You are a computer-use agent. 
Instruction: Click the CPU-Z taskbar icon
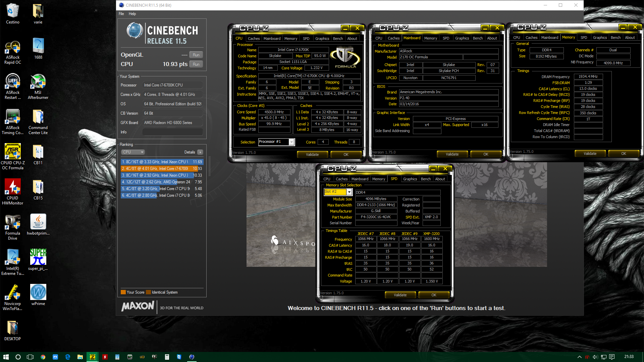click(x=93, y=357)
